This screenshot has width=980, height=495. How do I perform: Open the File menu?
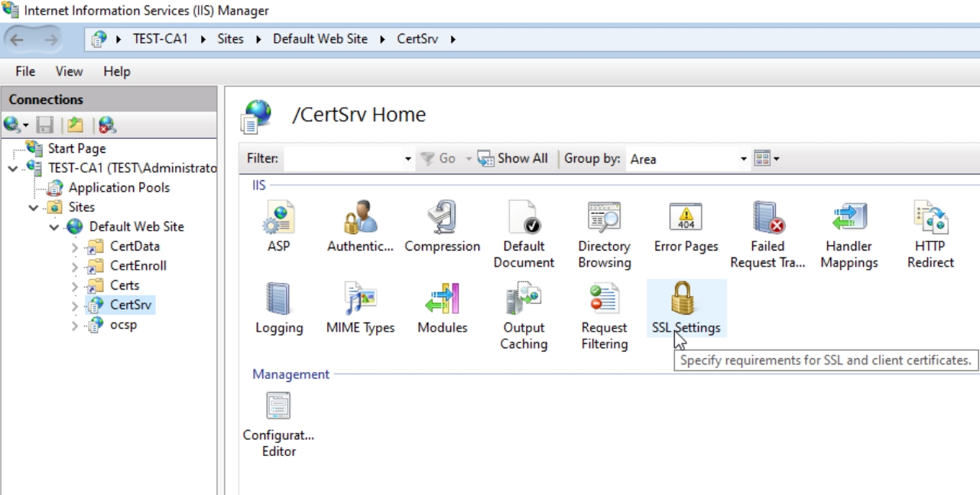pyautogui.click(x=25, y=71)
